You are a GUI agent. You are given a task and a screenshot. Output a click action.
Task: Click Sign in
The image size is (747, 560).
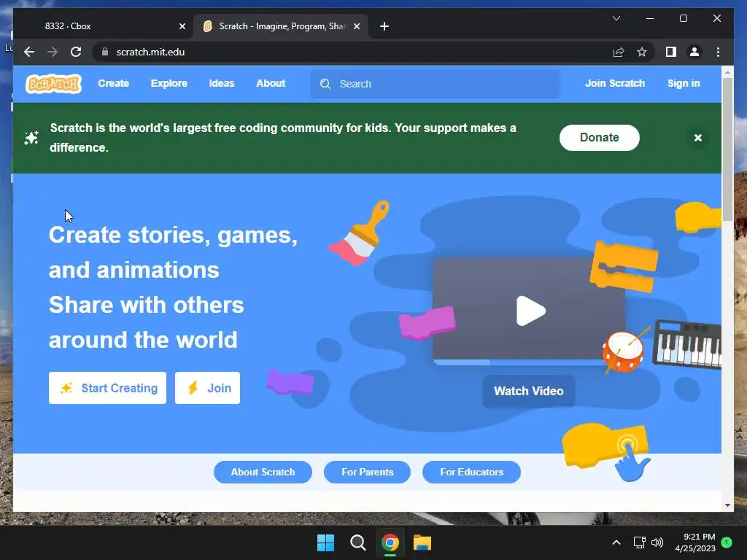click(x=684, y=83)
